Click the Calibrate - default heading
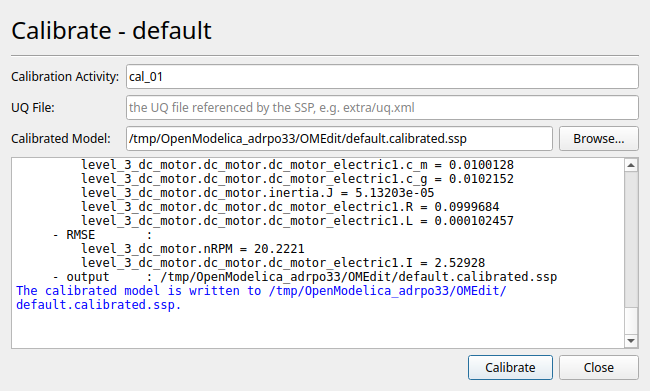650x391 pixels. coord(111,31)
